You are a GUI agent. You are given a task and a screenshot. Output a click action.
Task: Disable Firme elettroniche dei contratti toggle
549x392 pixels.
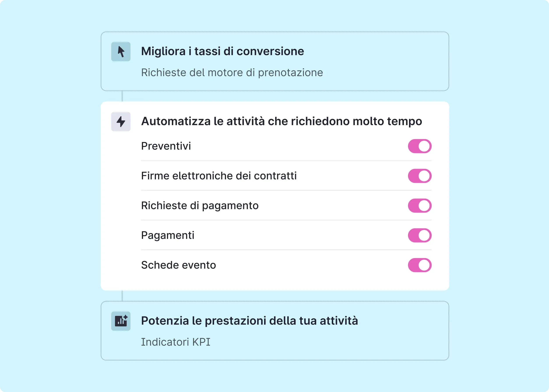(x=420, y=176)
